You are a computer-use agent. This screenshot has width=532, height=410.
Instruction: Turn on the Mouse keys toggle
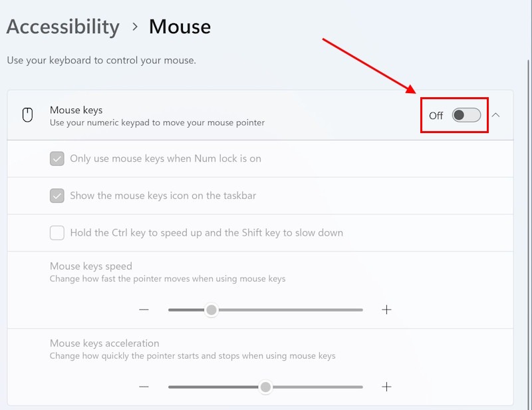point(466,115)
